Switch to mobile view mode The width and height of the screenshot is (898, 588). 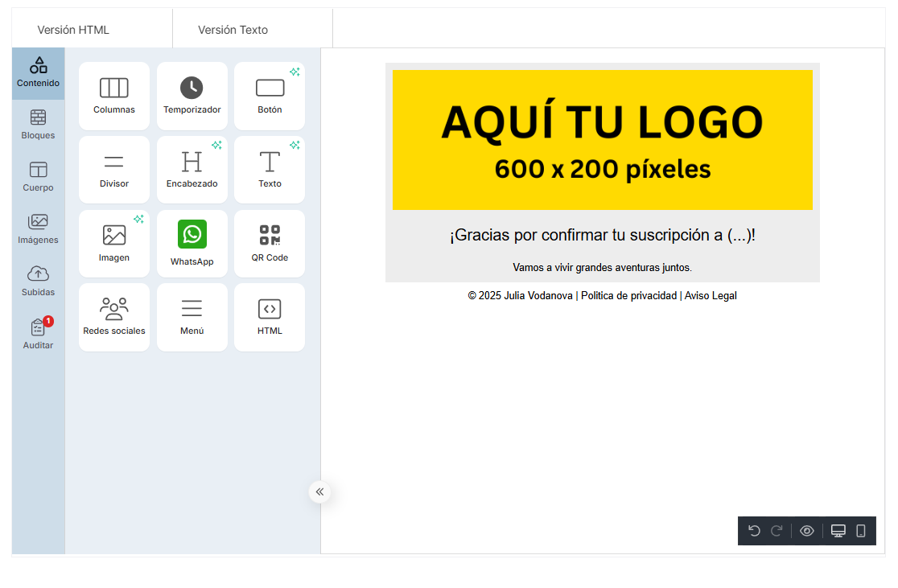point(861,531)
